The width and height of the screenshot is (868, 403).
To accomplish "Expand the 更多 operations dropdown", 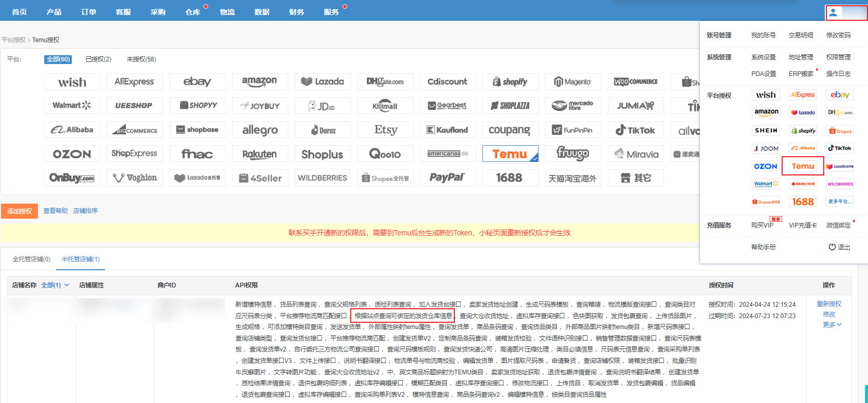I will 832,324.
